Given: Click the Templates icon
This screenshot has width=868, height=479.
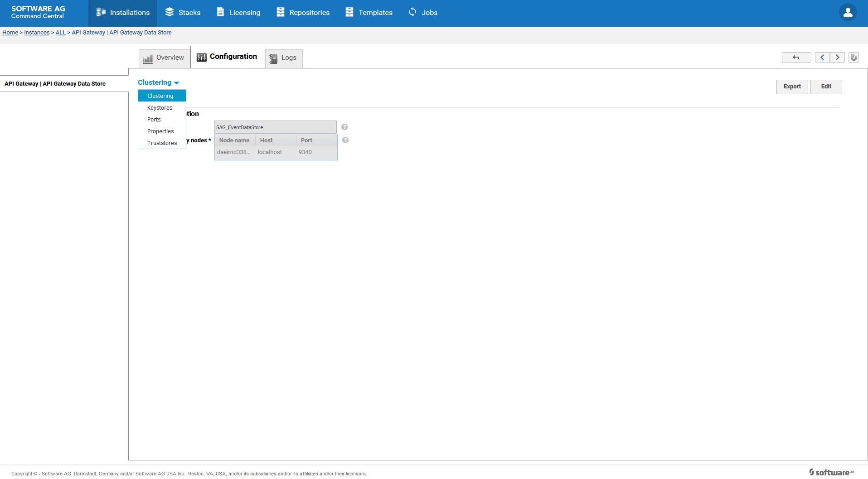Looking at the screenshot, I should pyautogui.click(x=349, y=12).
